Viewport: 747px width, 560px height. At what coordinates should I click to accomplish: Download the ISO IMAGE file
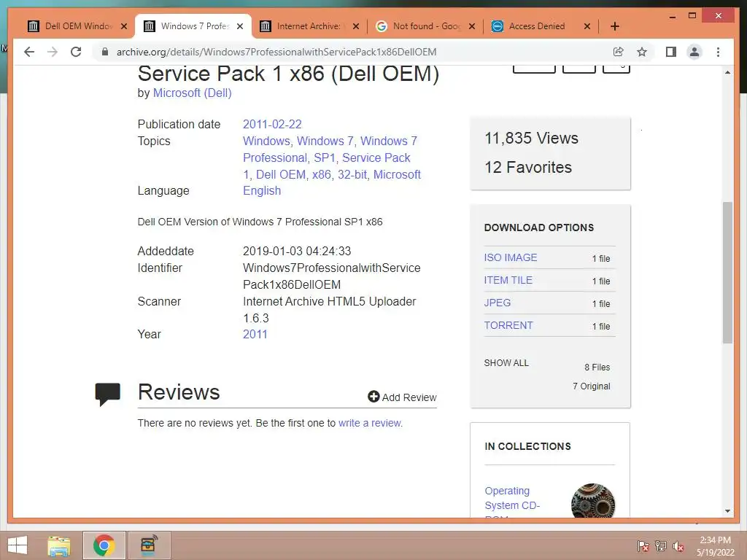[x=510, y=257]
